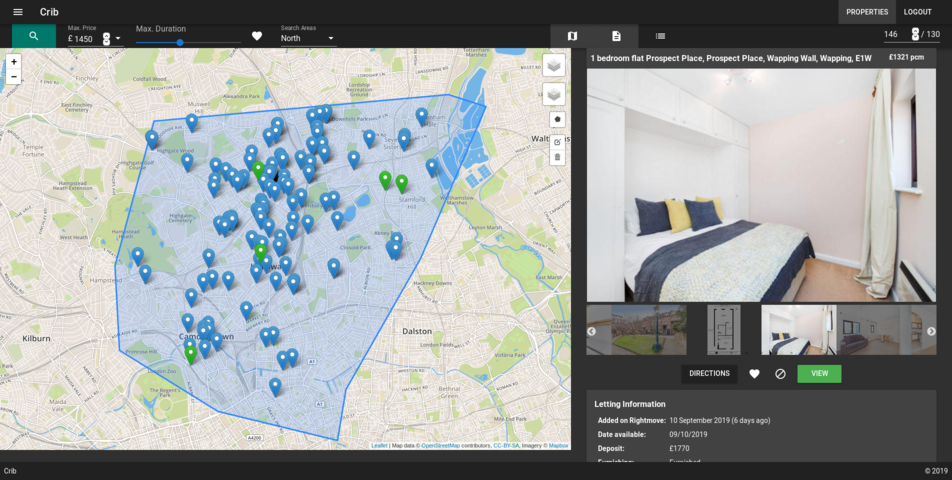Open the Mapbox attribution link
The height and width of the screenshot is (480, 952).
pos(559,445)
